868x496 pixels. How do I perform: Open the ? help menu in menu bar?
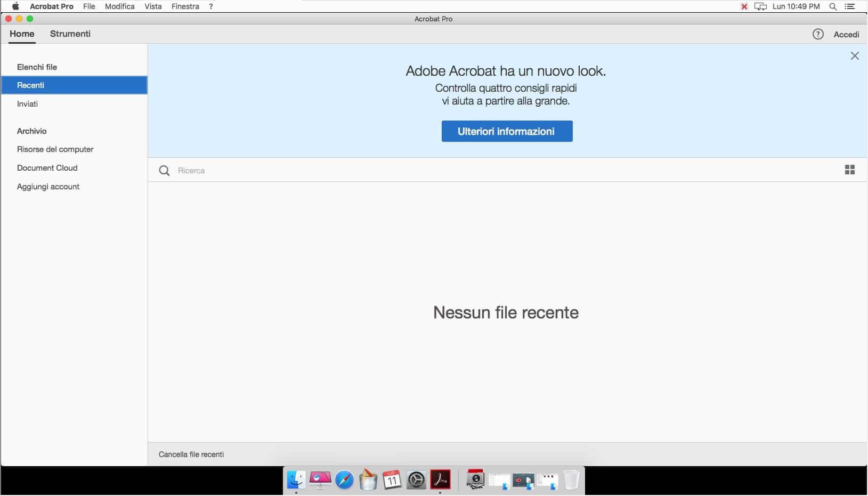[211, 6]
